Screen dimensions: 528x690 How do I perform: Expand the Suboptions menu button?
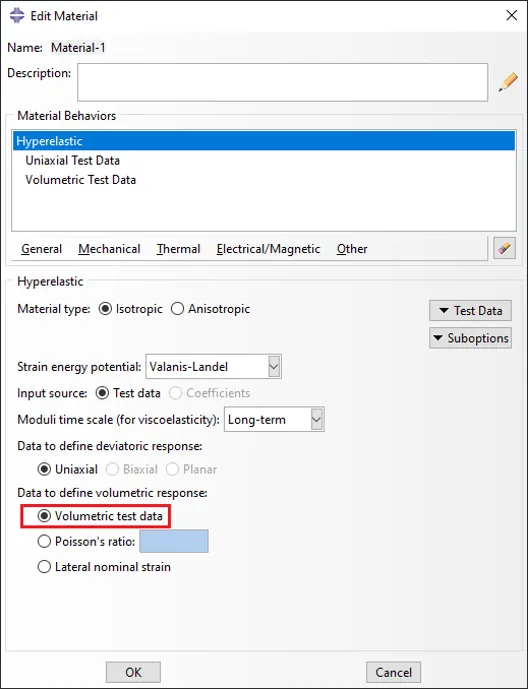(x=470, y=338)
